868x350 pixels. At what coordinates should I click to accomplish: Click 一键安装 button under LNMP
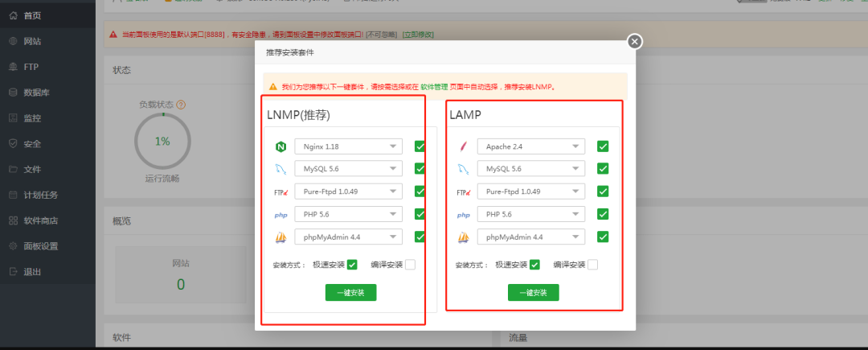coord(351,292)
